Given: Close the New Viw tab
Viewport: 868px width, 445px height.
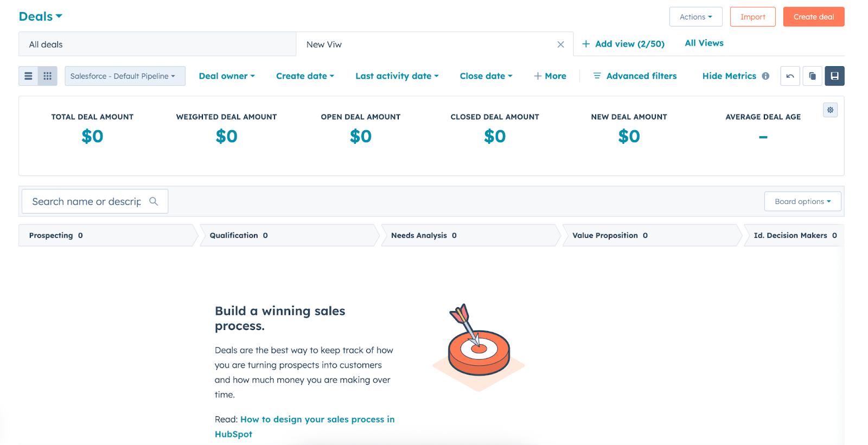Looking at the screenshot, I should 560,44.
